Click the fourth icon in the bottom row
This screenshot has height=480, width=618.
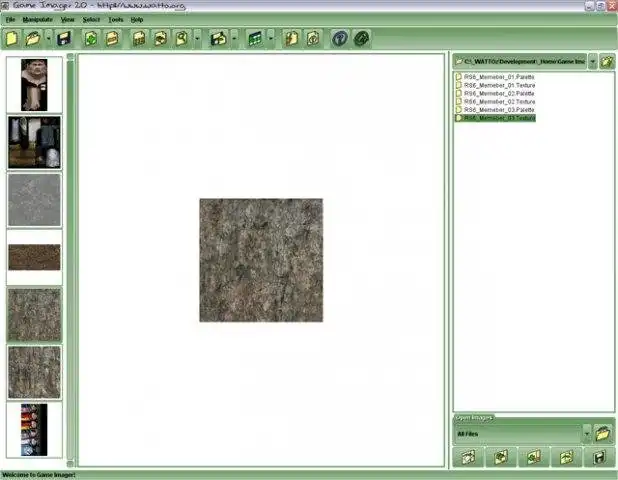[x=567, y=457]
